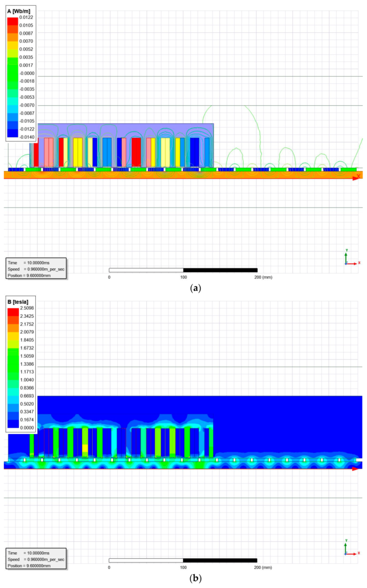Click the 2.3425 value in the B legend
367x588 pixels.
[x=27, y=316]
